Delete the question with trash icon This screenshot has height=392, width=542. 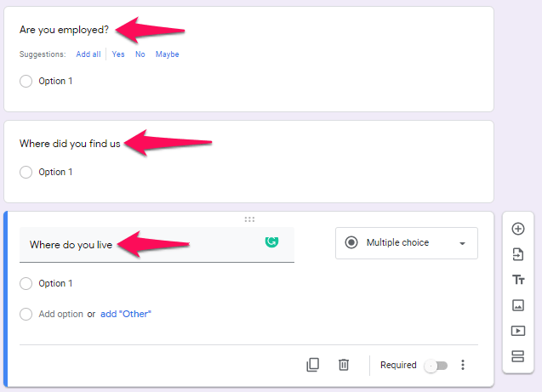(x=344, y=365)
